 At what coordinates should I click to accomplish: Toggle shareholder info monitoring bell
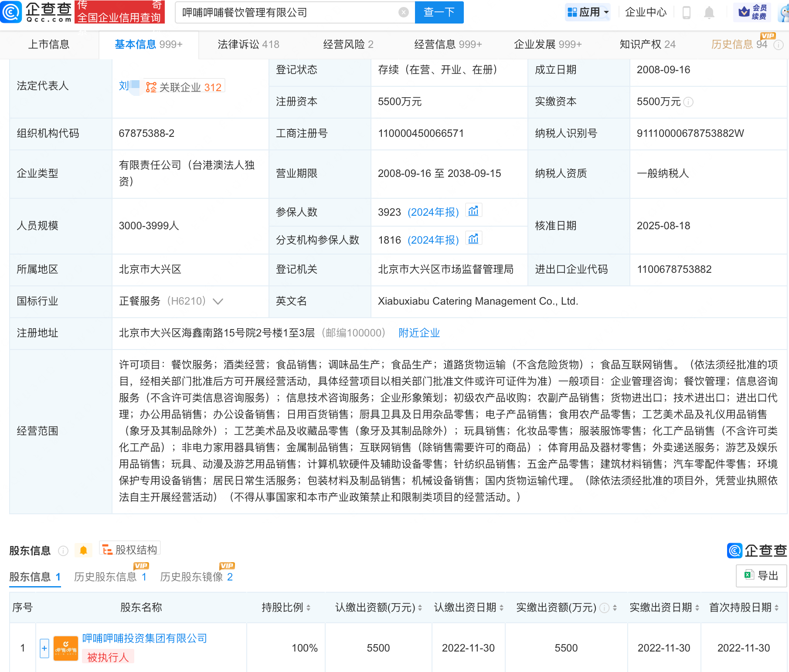pyautogui.click(x=83, y=550)
